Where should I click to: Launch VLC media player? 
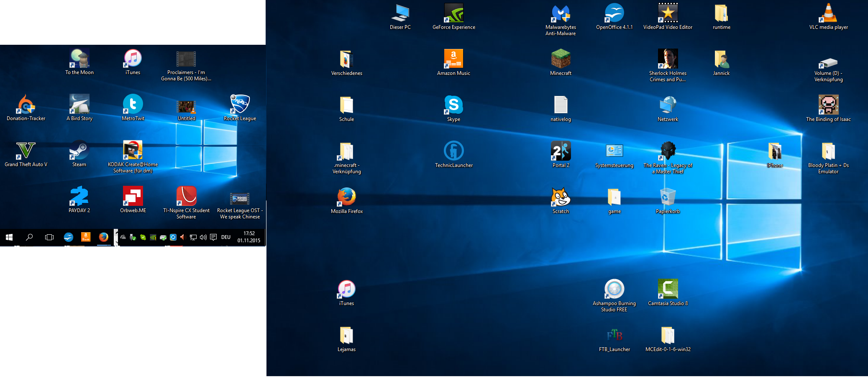(828, 17)
